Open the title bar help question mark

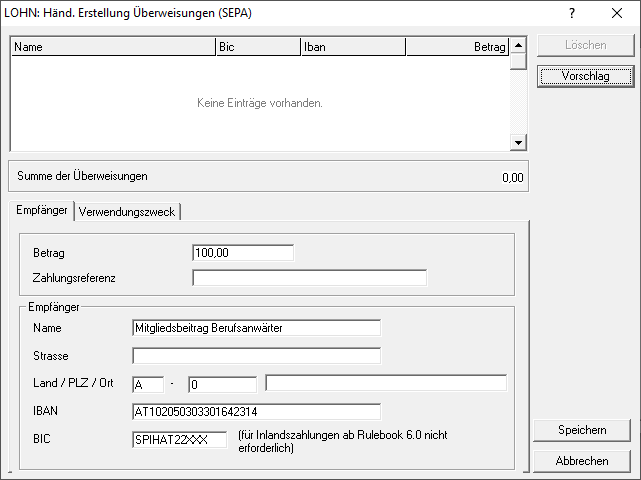pyautogui.click(x=572, y=14)
